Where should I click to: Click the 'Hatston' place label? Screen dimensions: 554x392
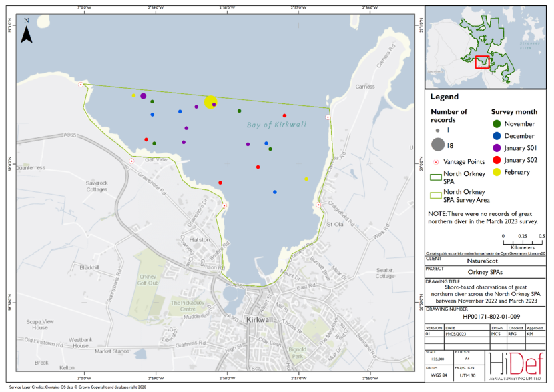pos(200,240)
